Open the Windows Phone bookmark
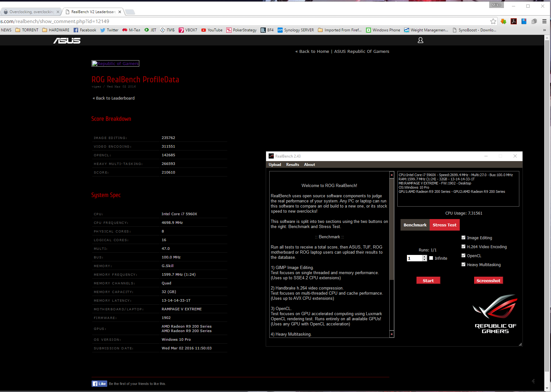Viewport: 551px width, 392px height. 383,30
